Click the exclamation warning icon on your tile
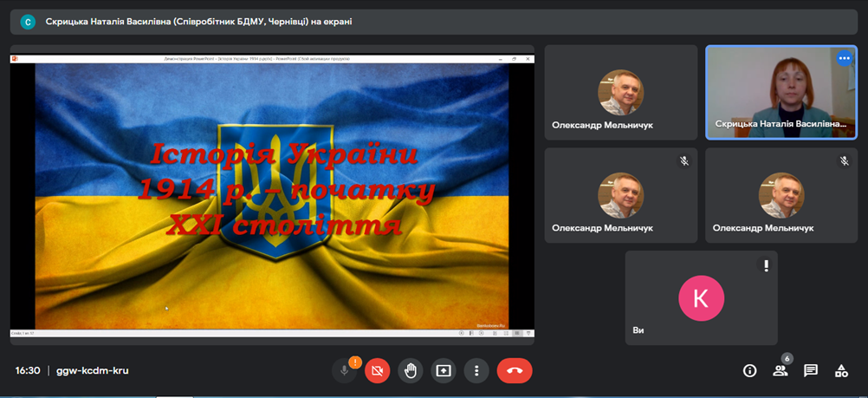The height and width of the screenshot is (398, 868). [x=766, y=265]
